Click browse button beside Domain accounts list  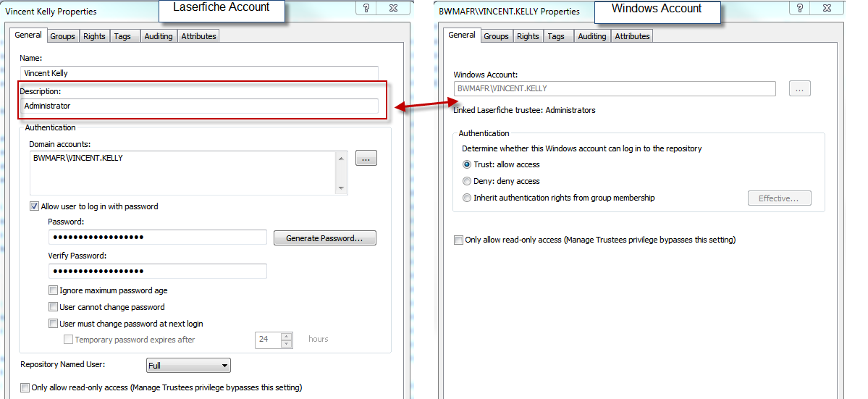coord(366,159)
